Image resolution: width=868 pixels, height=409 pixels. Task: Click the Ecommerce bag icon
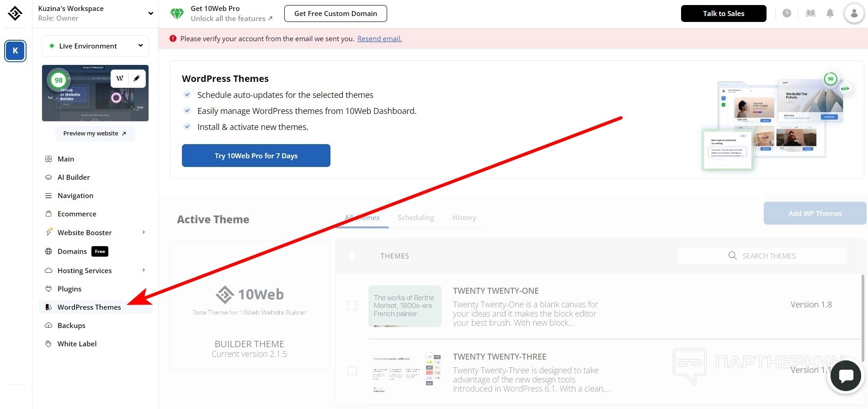click(x=48, y=214)
